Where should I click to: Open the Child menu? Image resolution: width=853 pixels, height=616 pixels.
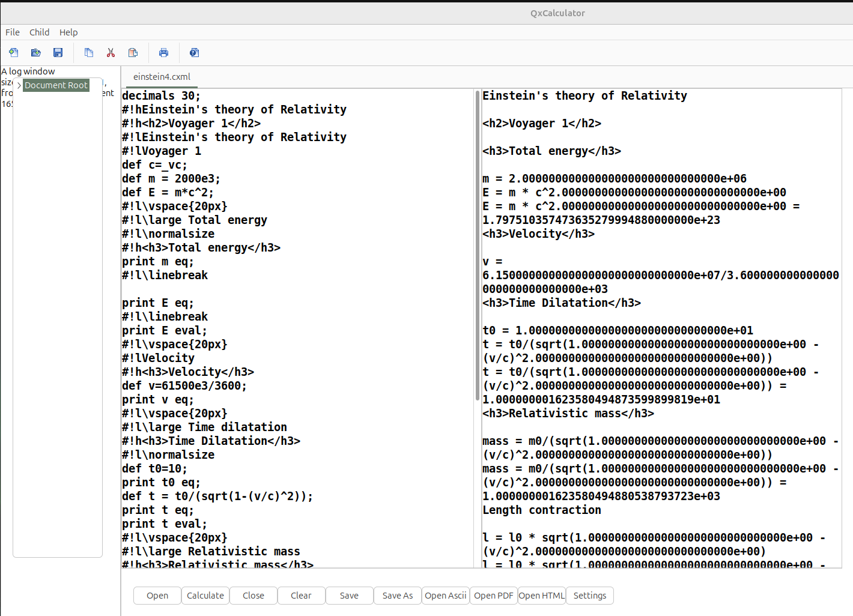pos(40,32)
